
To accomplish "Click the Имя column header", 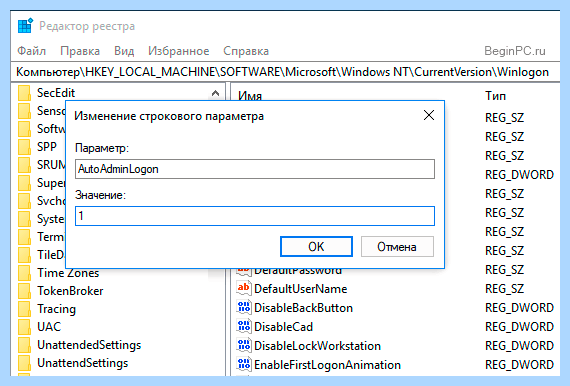I will point(250,96).
